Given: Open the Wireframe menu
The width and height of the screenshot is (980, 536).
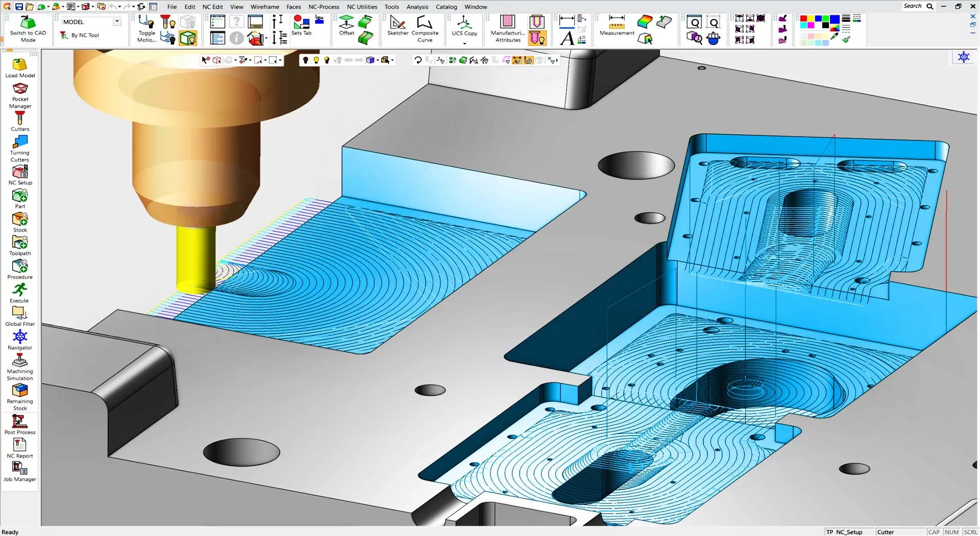Looking at the screenshot, I should coord(264,7).
